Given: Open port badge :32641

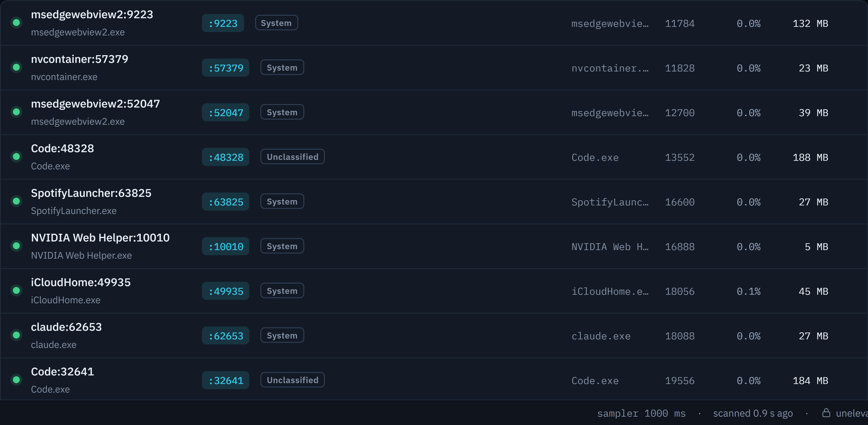Looking at the screenshot, I should pyautogui.click(x=225, y=380).
